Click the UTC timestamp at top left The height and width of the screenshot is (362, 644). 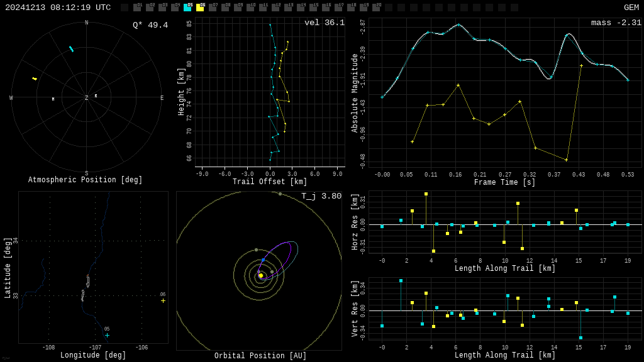coord(58,8)
